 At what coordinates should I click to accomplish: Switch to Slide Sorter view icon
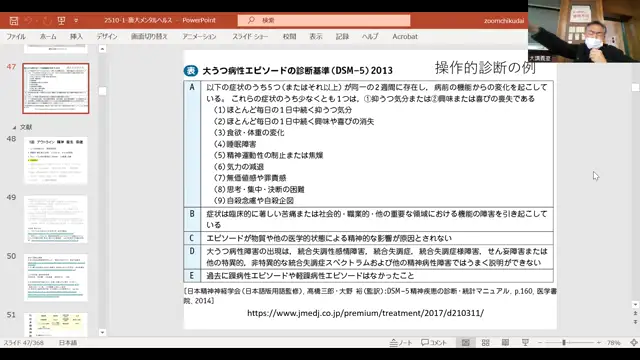click(x=485, y=342)
